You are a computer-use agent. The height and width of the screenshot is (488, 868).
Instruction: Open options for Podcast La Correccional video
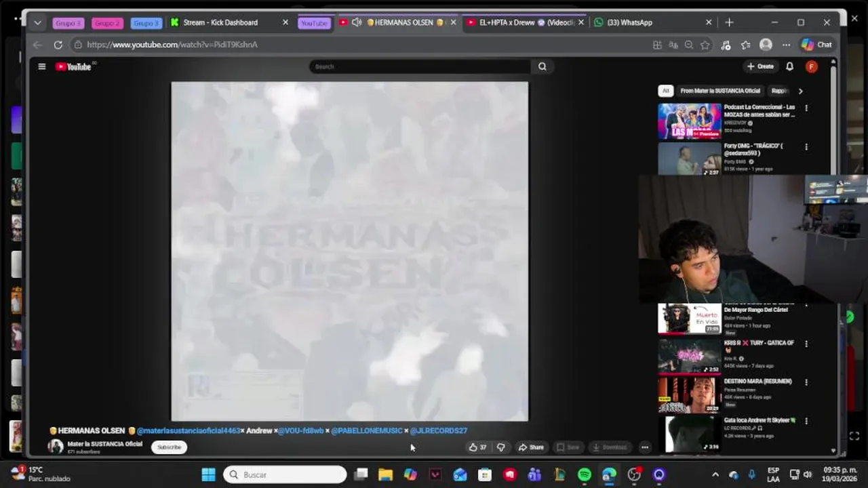(x=806, y=108)
